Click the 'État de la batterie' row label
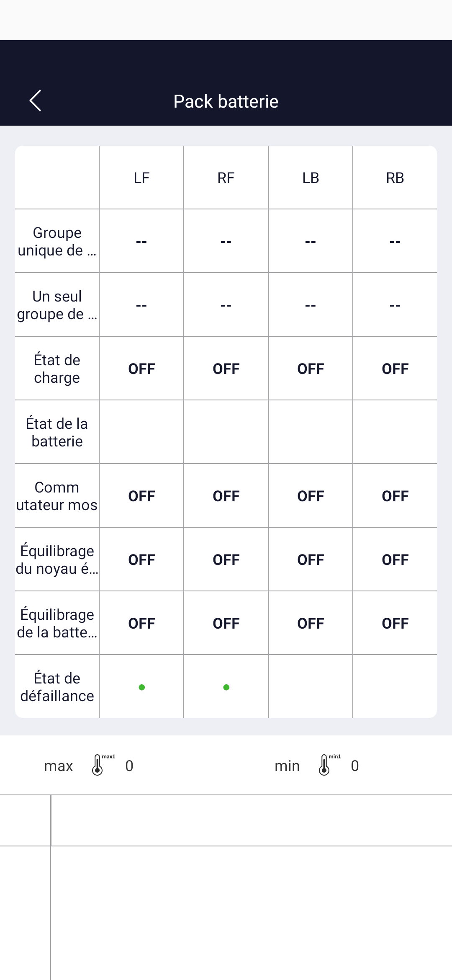 click(x=57, y=433)
